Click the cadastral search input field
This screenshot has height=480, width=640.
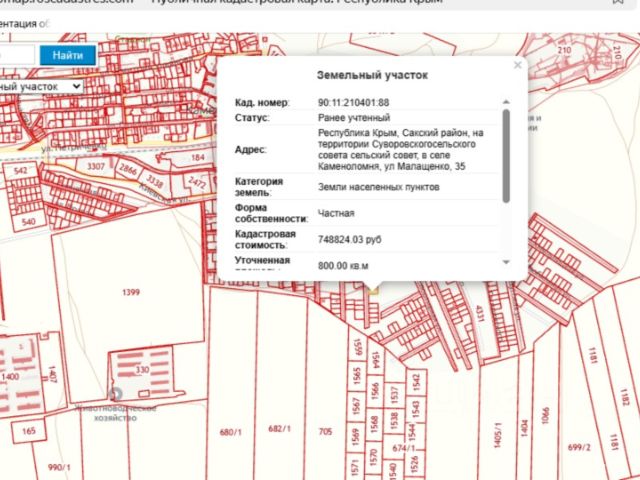[17, 55]
